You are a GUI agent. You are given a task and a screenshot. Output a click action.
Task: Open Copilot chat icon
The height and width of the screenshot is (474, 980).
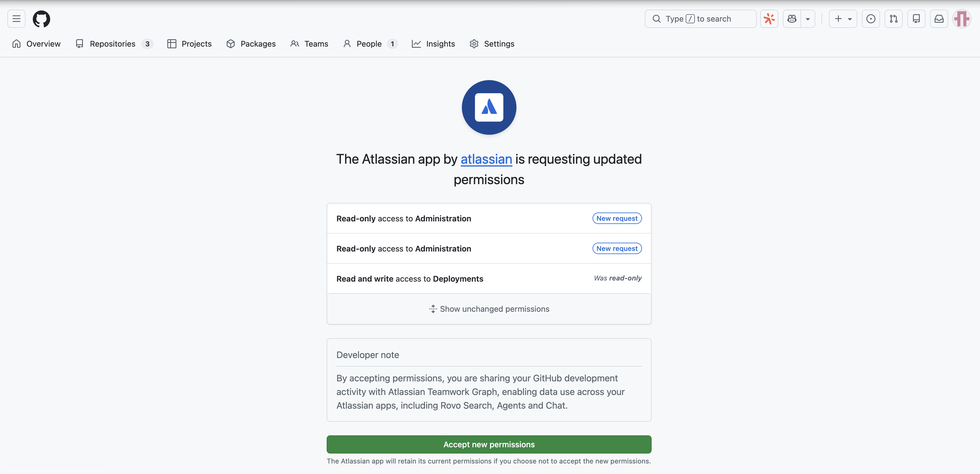(x=792, y=19)
